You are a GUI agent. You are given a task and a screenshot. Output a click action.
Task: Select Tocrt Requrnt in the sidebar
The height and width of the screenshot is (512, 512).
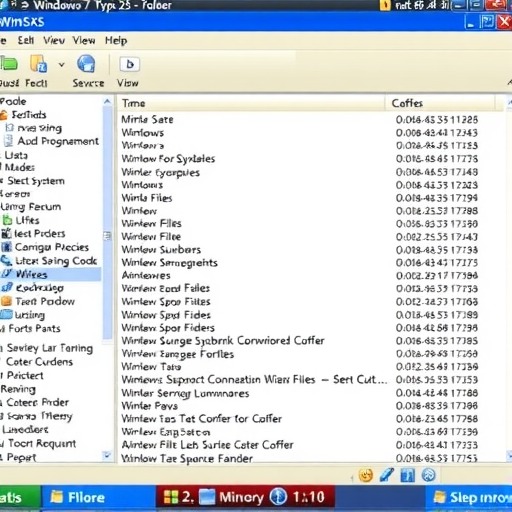[42, 443]
